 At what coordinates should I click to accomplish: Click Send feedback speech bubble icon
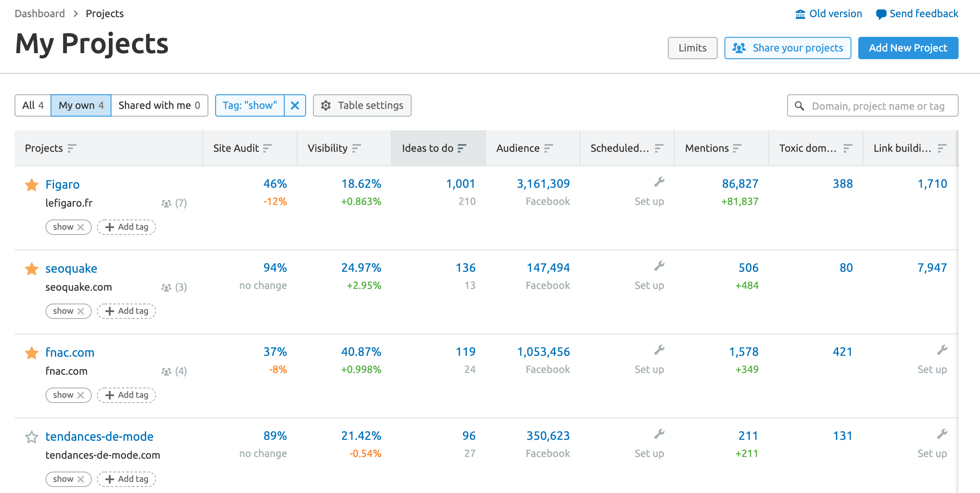coord(881,14)
